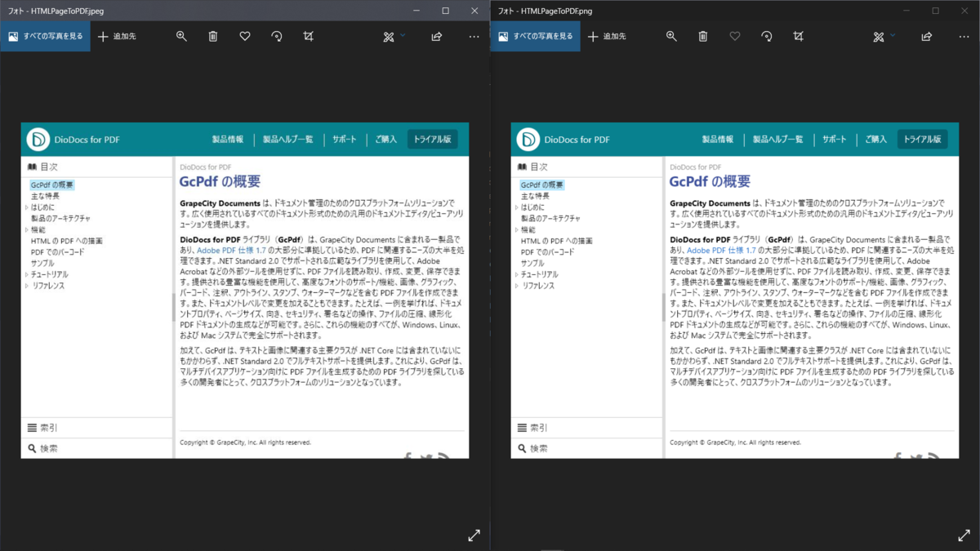
Task: Click DioDocs logo in jpeg window image
Action: point(38,140)
